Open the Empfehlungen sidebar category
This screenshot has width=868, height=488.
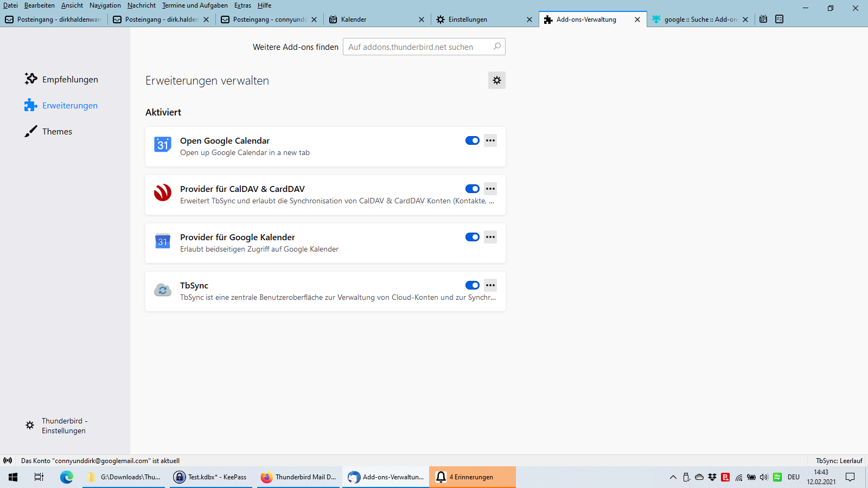coord(61,79)
